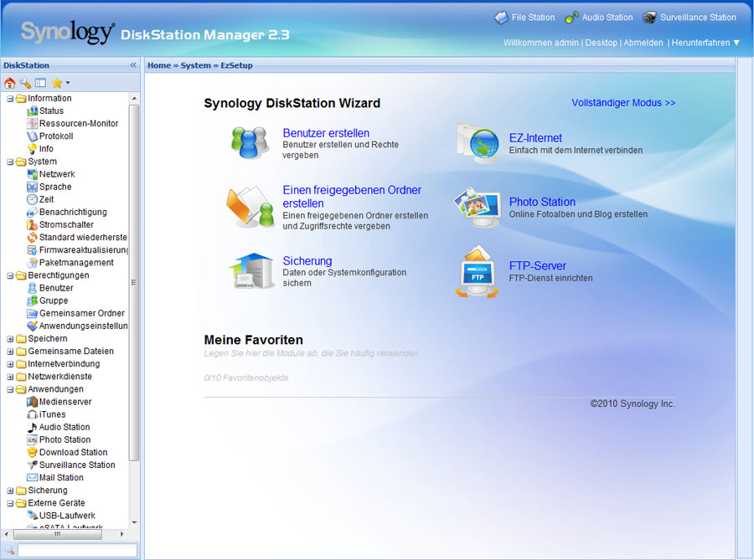Open Mail Station in tree
This screenshot has width=754, height=560.
[55, 477]
